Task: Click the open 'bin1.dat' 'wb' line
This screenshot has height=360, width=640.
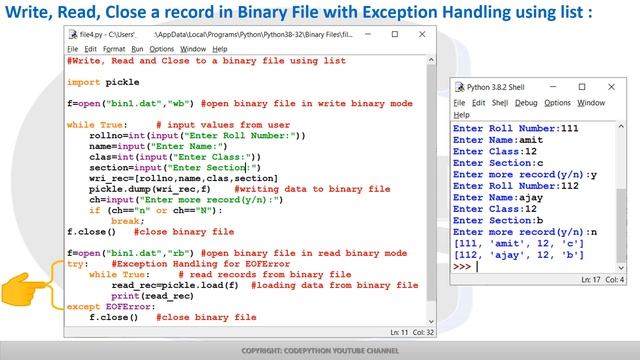Action: 240,103
